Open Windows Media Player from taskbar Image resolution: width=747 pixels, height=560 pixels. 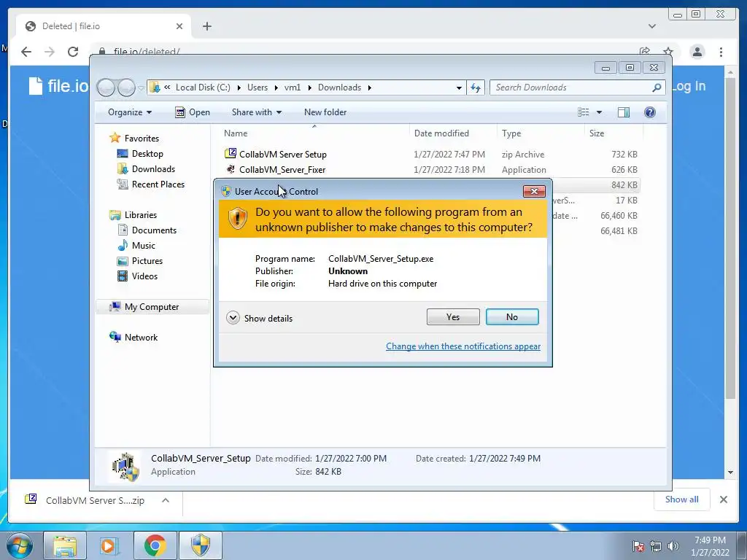(109, 545)
